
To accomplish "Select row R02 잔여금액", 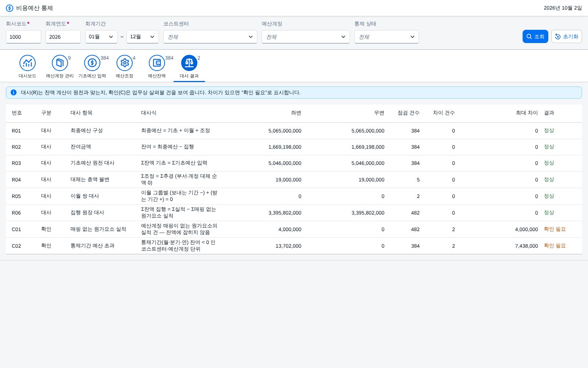I will (x=294, y=147).
